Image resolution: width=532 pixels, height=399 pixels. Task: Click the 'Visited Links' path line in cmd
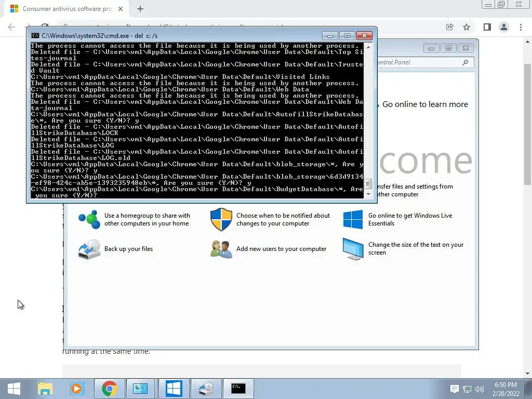click(180, 77)
